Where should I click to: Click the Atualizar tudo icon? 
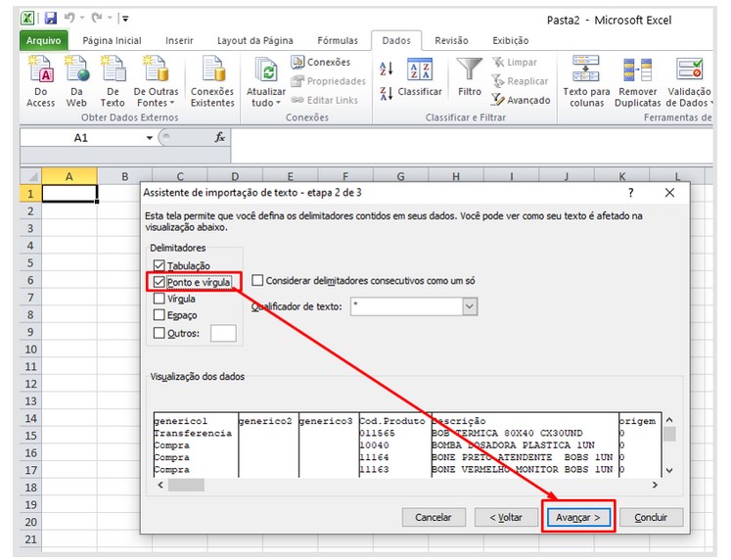[266, 70]
